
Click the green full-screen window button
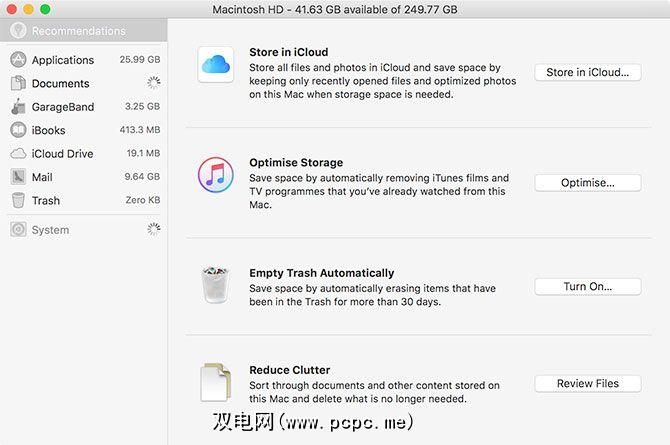[45, 9]
